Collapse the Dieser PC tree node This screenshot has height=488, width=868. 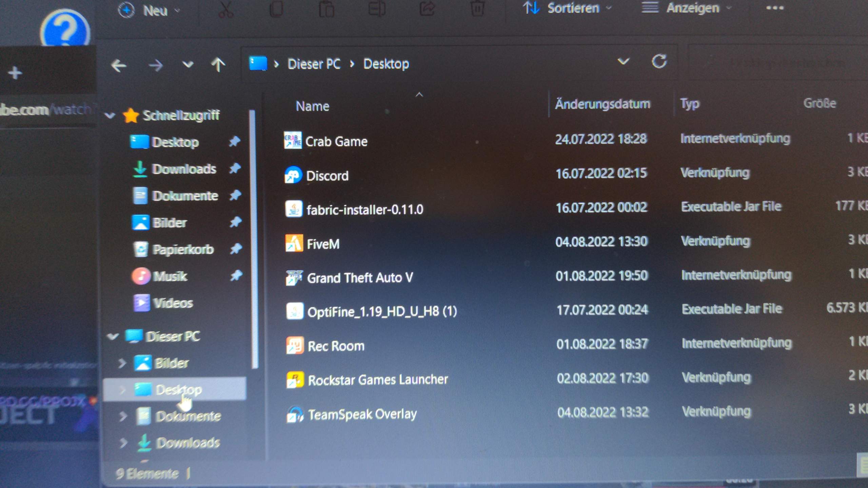tap(112, 337)
